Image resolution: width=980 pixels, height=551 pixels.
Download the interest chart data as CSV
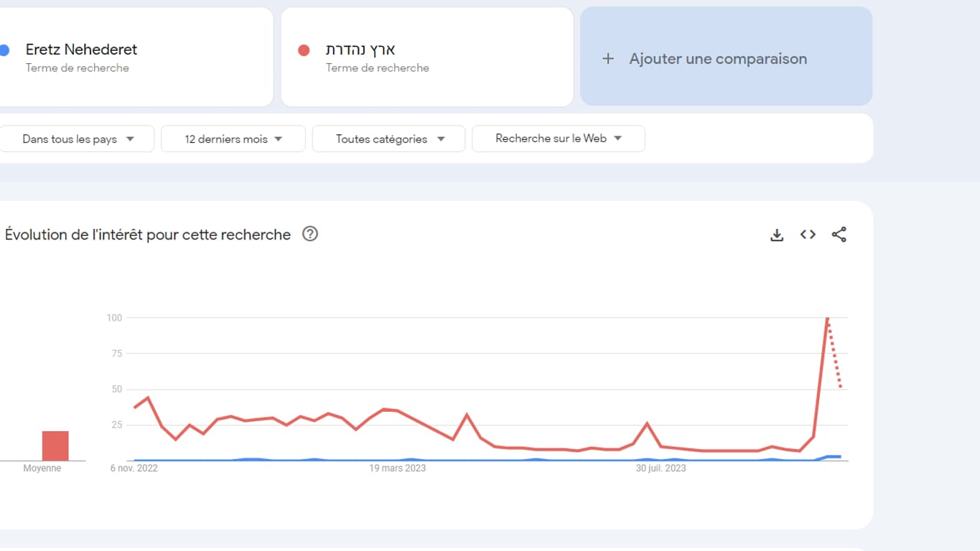tap(777, 235)
